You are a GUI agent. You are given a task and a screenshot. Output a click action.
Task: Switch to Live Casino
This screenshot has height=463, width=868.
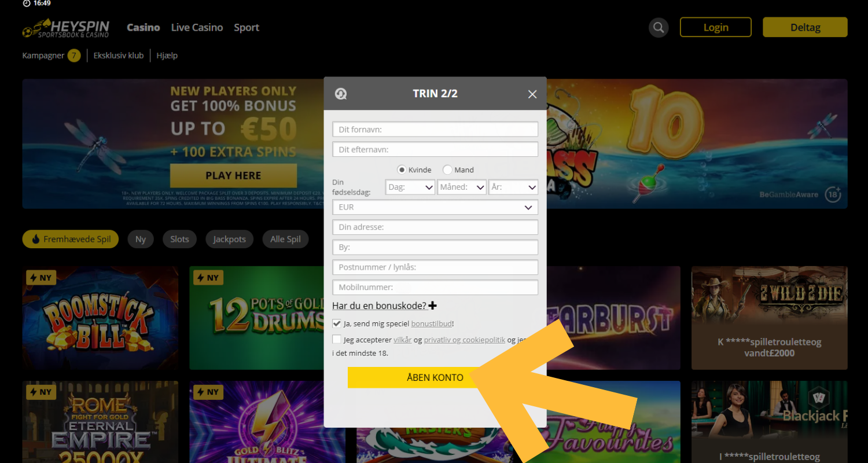click(x=197, y=27)
